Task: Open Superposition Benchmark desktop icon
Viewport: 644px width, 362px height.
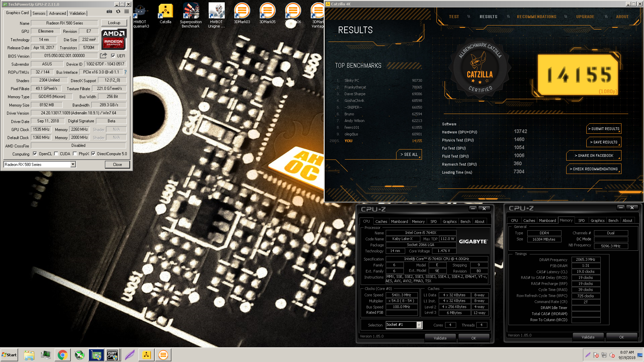Action: tap(191, 15)
